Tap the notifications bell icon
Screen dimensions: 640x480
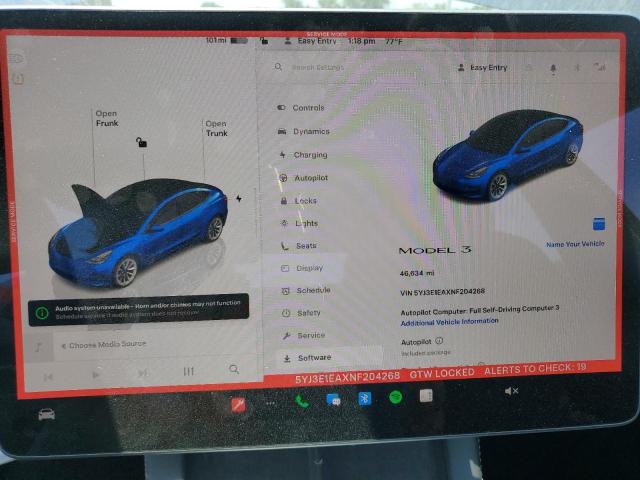[553, 68]
